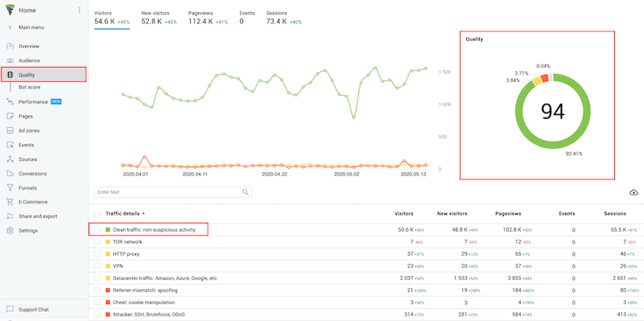Click the Audience people icon
Image resolution: width=644 pixels, height=321 pixels.
[10, 61]
